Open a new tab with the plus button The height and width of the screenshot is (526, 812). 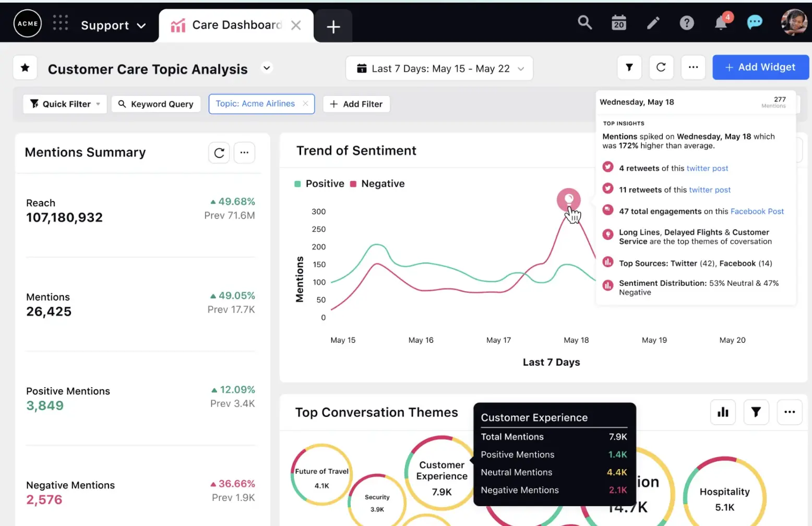(x=333, y=25)
